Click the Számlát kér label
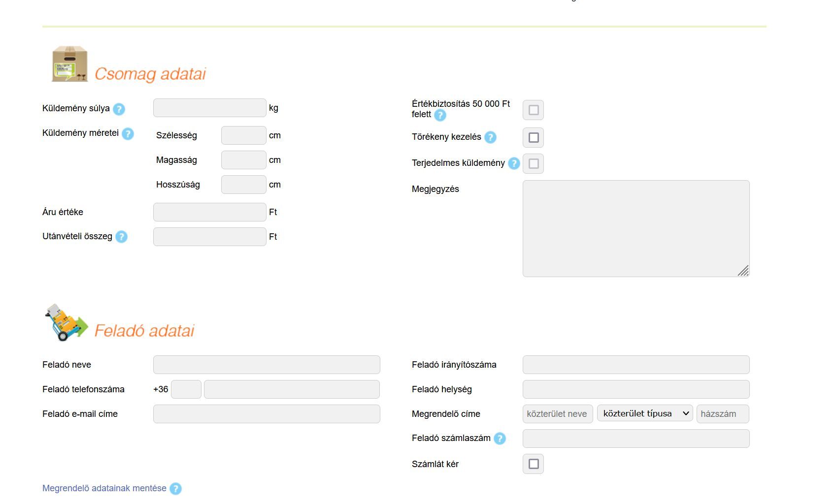The width and height of the screenshot is (838, 504). click(x=435, y=464)
